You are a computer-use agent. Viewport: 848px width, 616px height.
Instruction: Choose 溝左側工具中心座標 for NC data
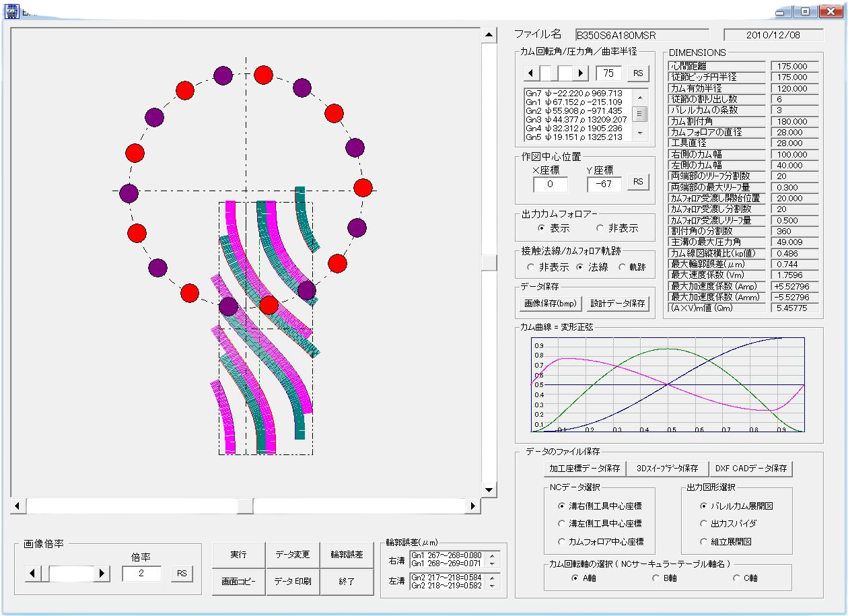[562, 523]
